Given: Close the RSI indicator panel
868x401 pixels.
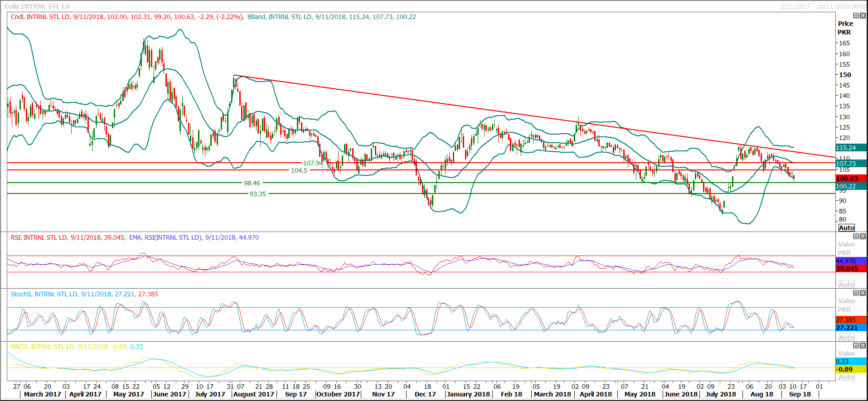Looking at the screenshot, I should 863,237.
